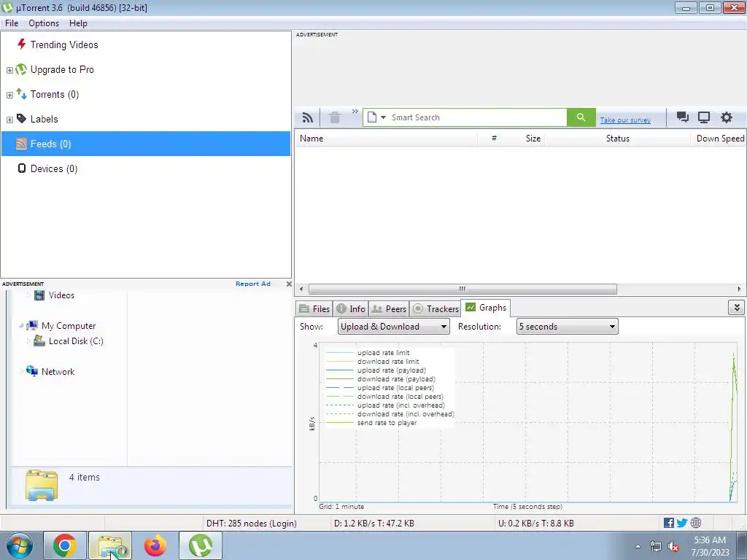747x560 pixels.
Task: Add RSS feed toolbar icon
Action: tap(308, 117)
